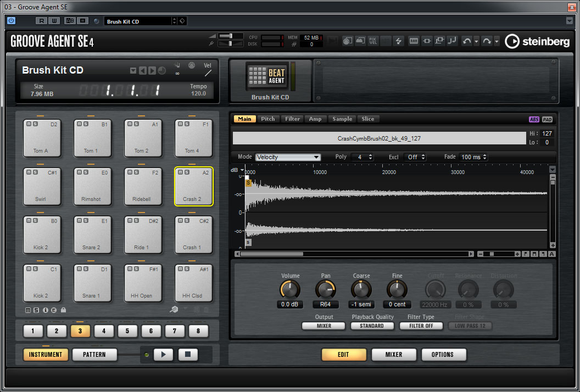Click the MIDI reset lightning icon
Viewport: 580px width, 392px height.
click(x=399, y=41)
